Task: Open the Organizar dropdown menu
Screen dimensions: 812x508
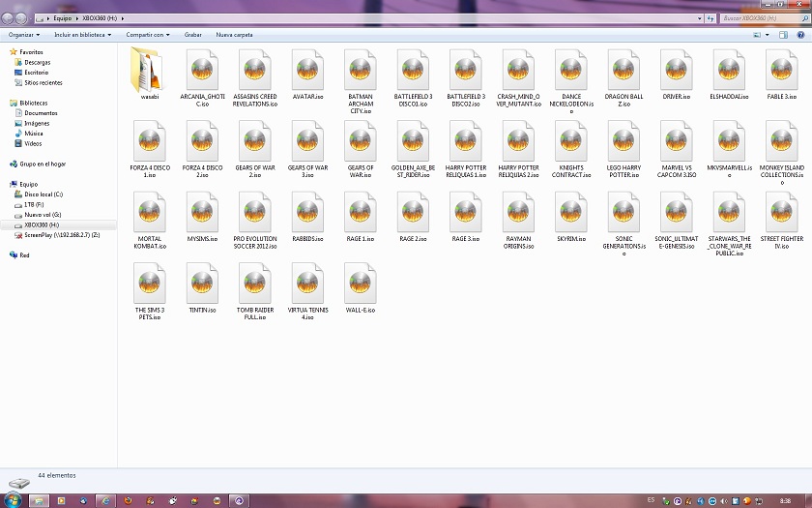Action: point(24,35)
